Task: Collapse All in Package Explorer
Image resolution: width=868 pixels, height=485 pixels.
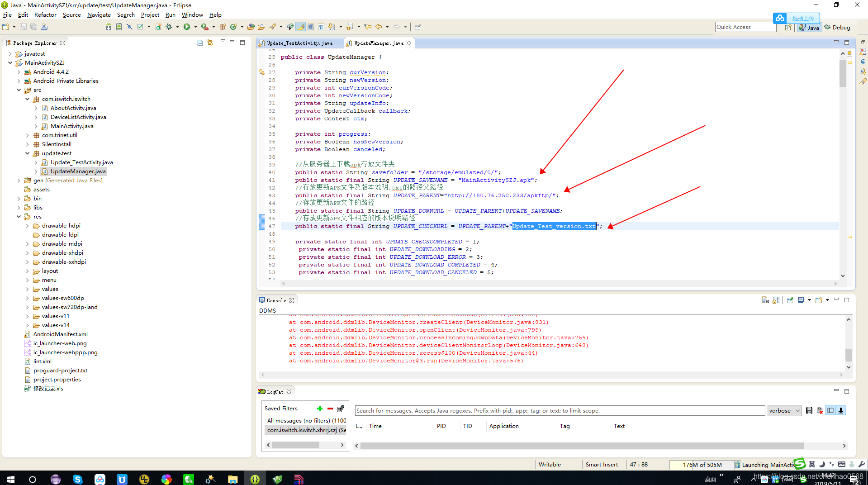Action: [200, 43]
